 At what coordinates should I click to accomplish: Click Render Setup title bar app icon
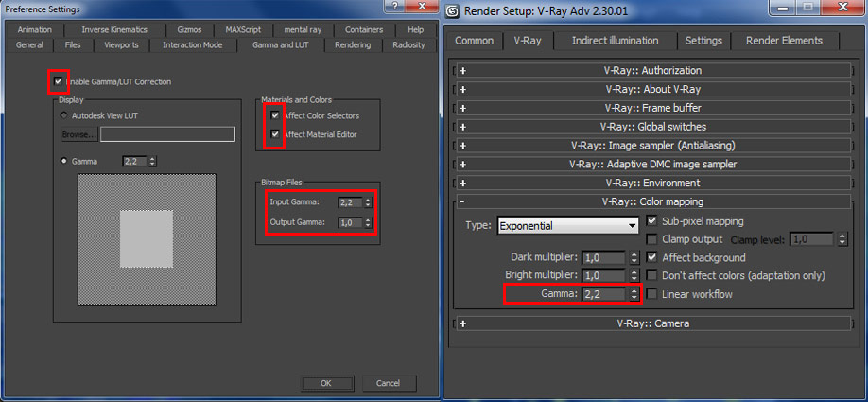click(453, 11)
